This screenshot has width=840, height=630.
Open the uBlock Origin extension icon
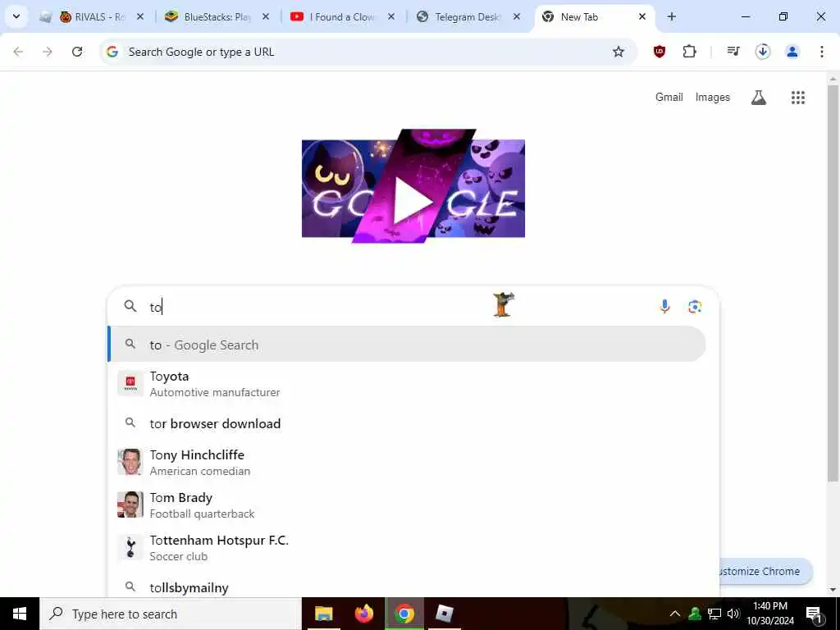660,52
